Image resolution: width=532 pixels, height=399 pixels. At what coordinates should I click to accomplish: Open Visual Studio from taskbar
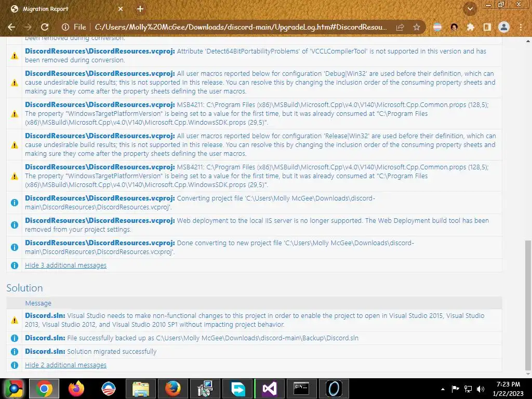click(x=270, y=389)
